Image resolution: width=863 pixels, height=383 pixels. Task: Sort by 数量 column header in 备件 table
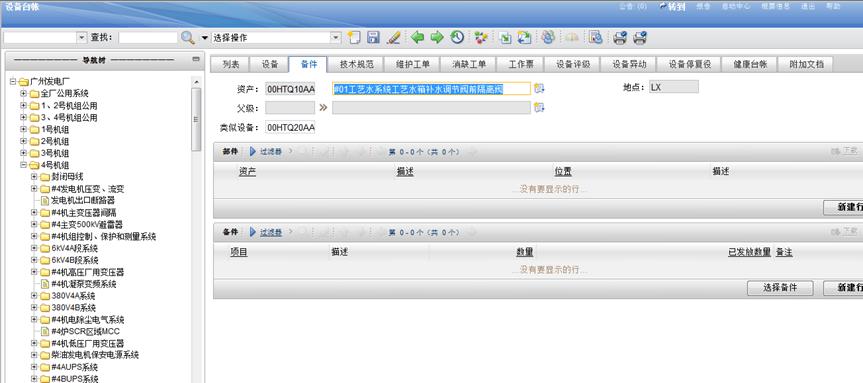pyautogui.click(x=525, y=252)
